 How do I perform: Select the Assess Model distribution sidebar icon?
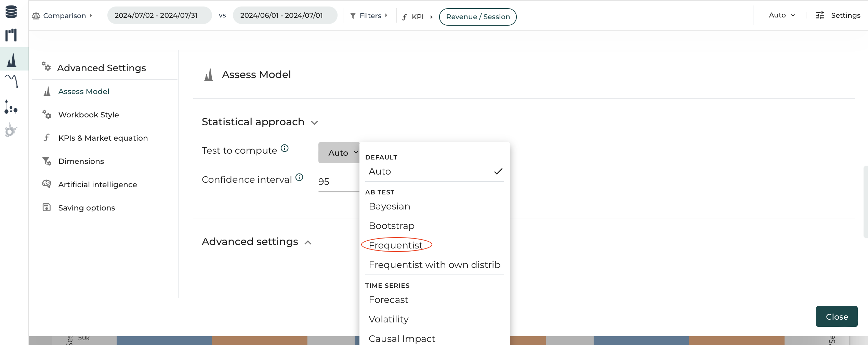tap(12, 60)
